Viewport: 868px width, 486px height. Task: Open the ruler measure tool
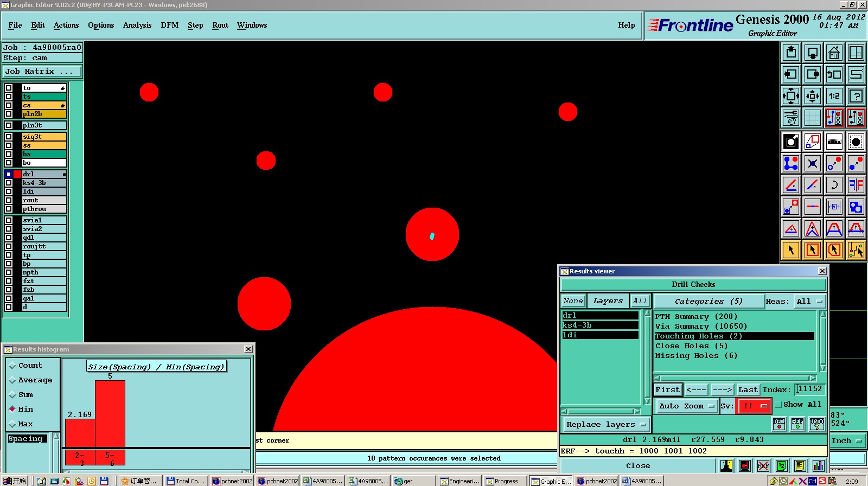pyautogui.click(x=834, y=142)
